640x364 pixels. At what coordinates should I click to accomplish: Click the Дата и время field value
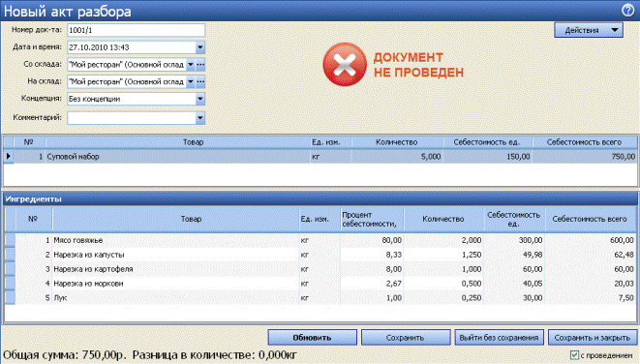tap(132, 47)
